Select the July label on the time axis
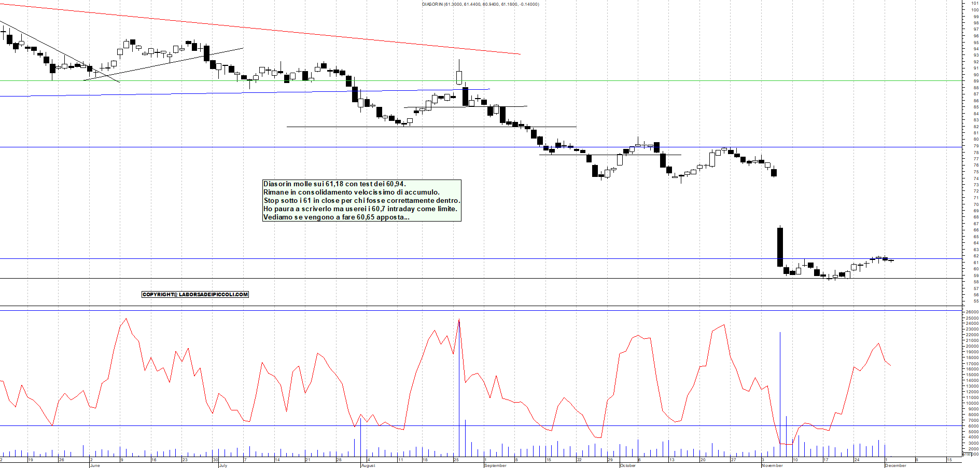 click(224, 465)
